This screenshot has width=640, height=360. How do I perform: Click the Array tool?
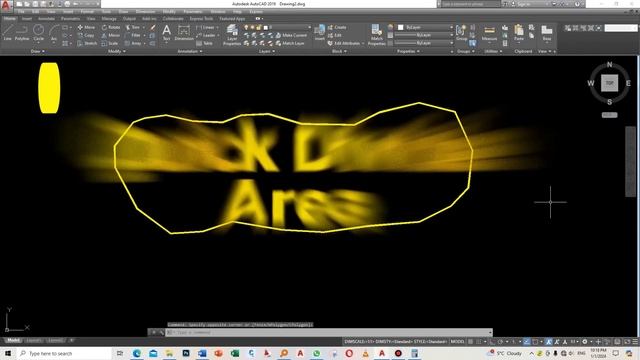[x=133, y=43]
